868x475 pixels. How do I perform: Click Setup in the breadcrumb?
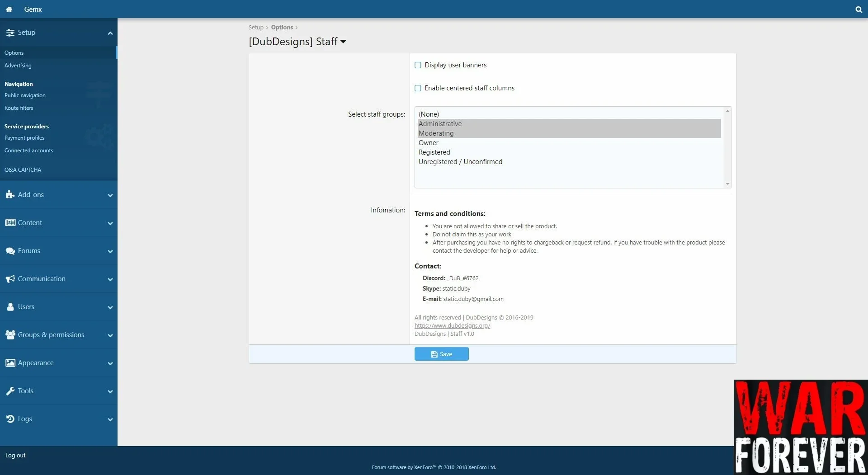255,28
